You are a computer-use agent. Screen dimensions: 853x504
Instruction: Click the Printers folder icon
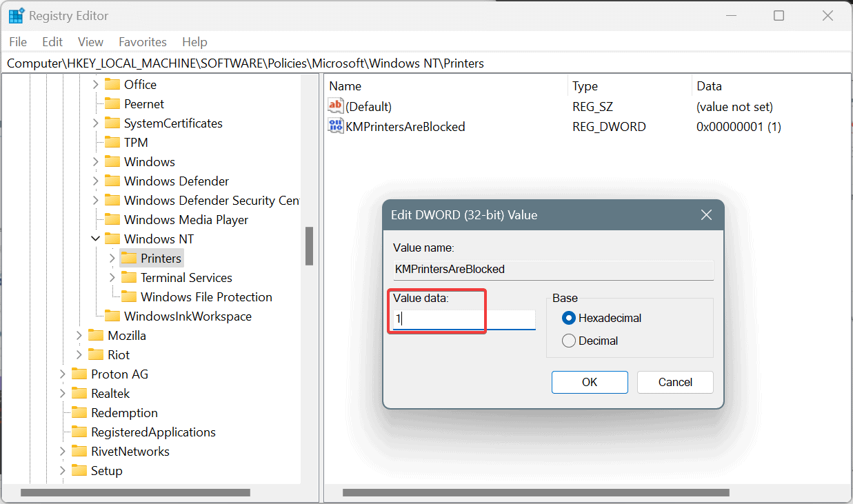coord(129,258)
